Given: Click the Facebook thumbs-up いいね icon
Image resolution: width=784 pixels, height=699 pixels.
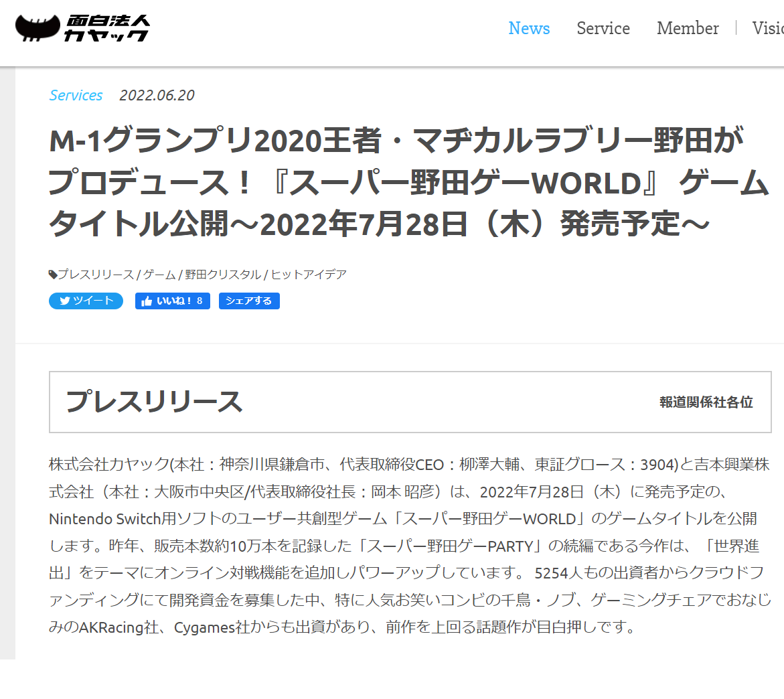Looking at the screenshot, I should tap(147, 301).
